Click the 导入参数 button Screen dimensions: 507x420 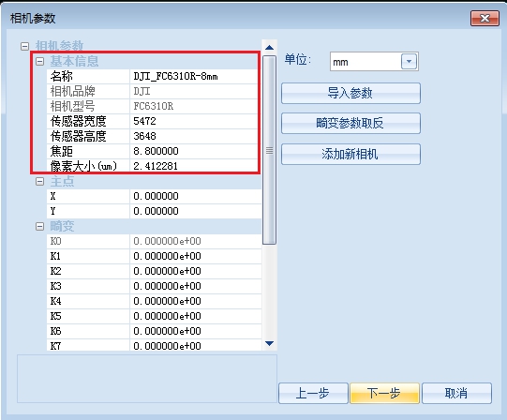click(350, 93)
